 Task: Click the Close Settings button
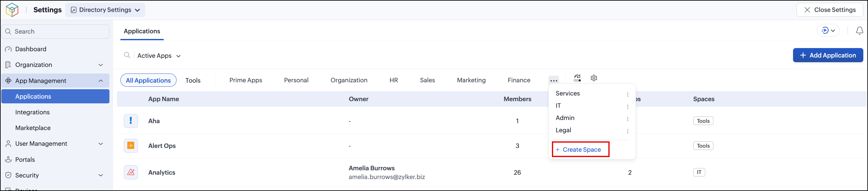point(830,10)
